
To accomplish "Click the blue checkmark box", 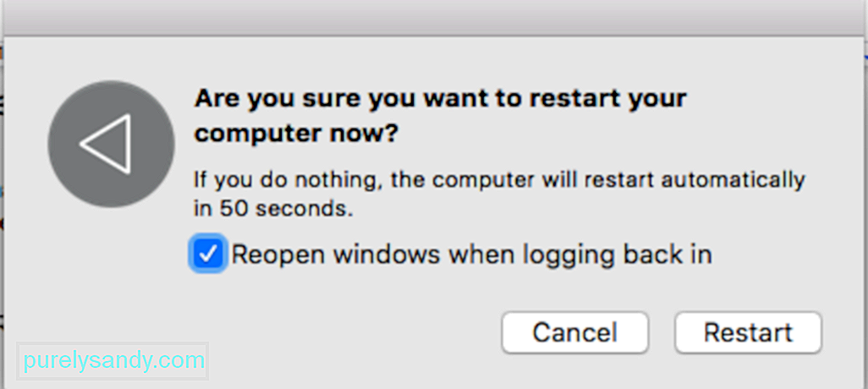I will point(207,255).
